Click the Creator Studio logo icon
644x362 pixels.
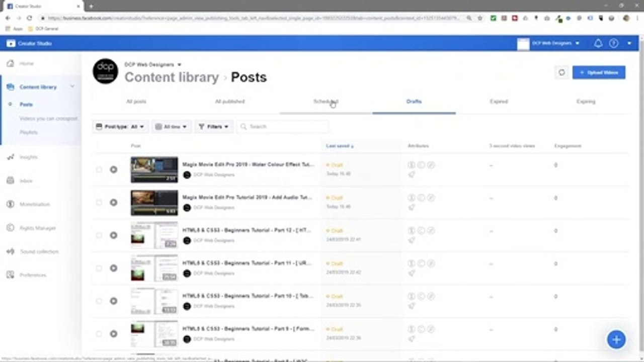pos(11,43)
